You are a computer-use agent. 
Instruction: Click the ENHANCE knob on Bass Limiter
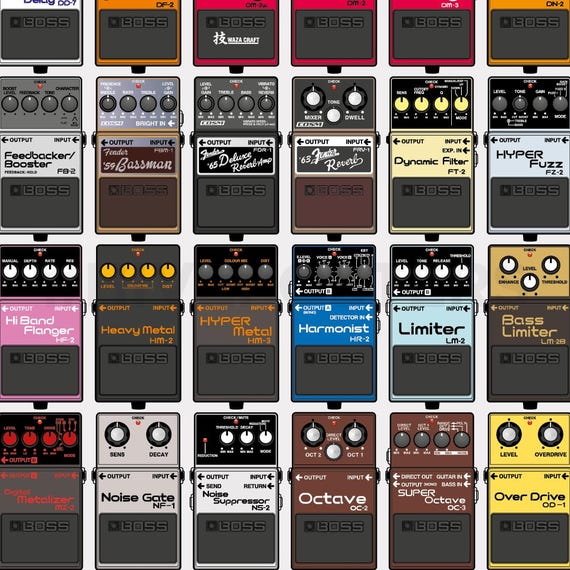tap(509, 265)
